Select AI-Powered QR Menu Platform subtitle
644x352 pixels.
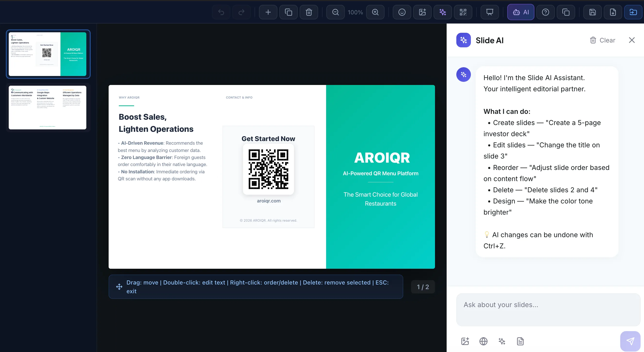click(x=380, y=173)
